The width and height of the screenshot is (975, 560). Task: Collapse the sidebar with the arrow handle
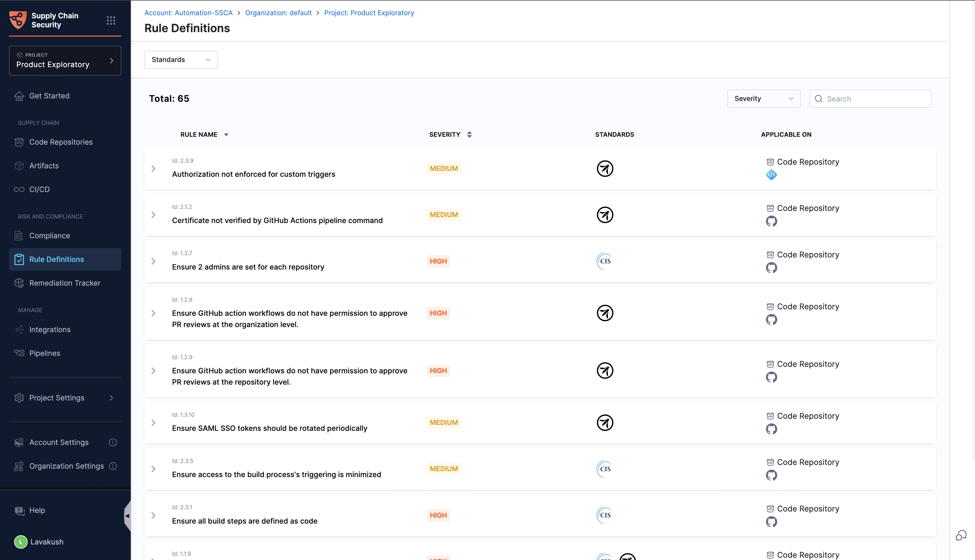[x=127, y=516]
